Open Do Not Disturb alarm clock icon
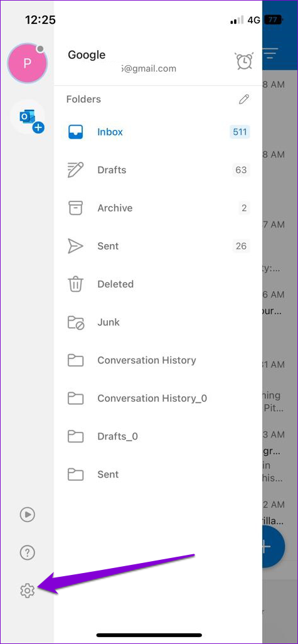298x644 pixels. coord(244,61)
